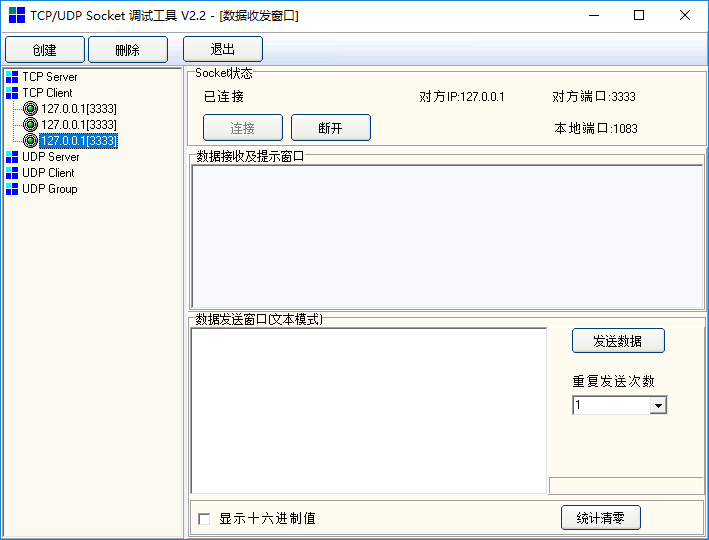Click the 删除 (Delete) button

click(128, 49)
